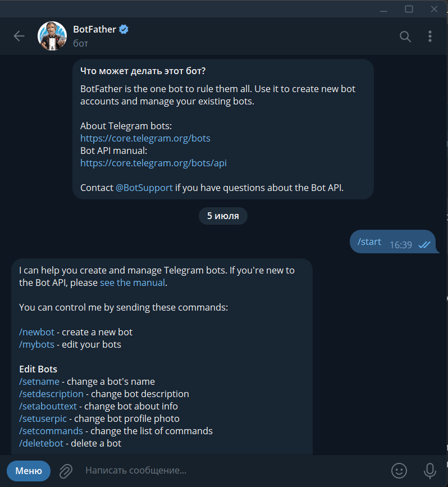
Task: Select the /setname command
Action: [x=39, y=381]
